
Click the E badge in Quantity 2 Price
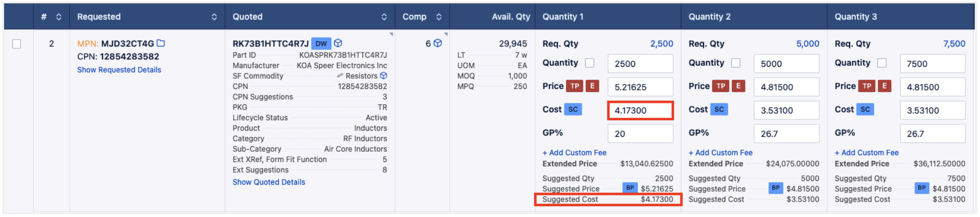pos(738,86)
